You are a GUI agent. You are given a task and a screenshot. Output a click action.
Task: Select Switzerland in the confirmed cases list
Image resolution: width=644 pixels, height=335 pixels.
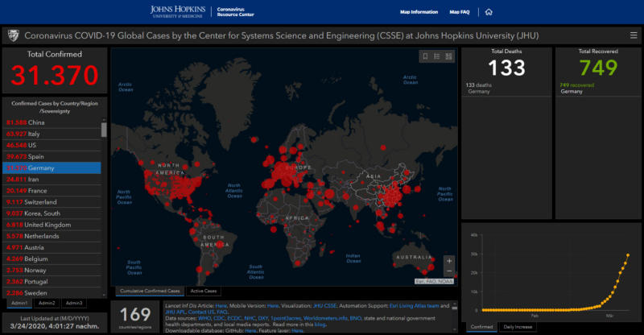click(52, 201)
